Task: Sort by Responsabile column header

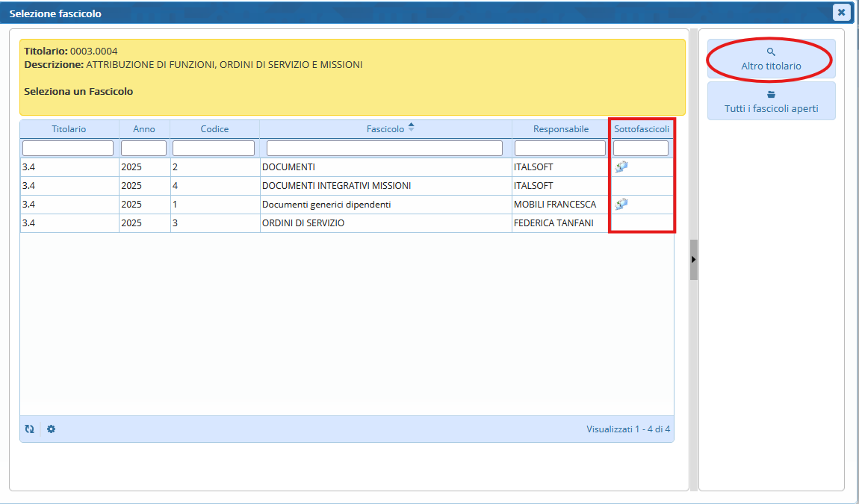Action: coord(560,129)
